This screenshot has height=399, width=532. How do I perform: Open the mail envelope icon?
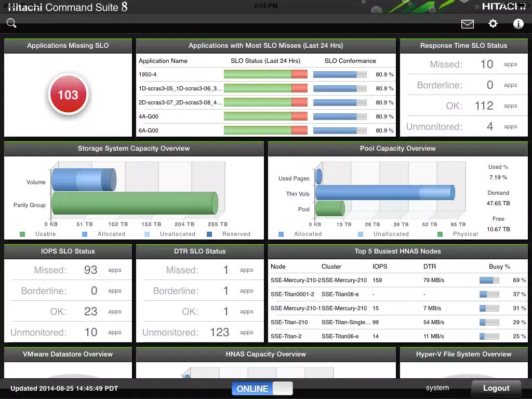[x=467, y=24]
